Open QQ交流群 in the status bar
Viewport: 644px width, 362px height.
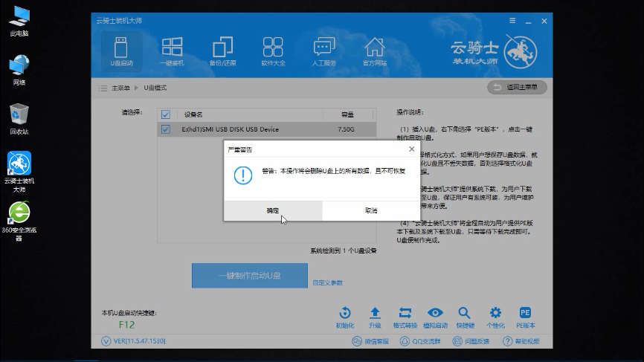click(x=420, y=341)
